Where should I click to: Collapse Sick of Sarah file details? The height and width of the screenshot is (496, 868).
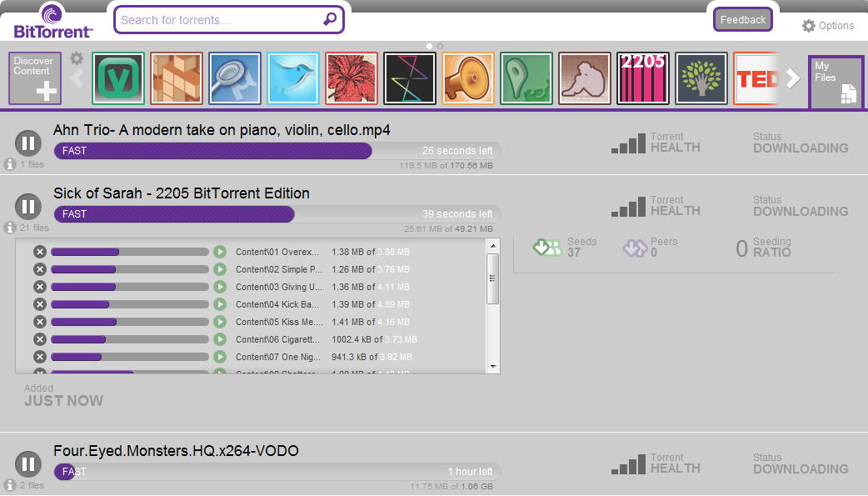9,228
